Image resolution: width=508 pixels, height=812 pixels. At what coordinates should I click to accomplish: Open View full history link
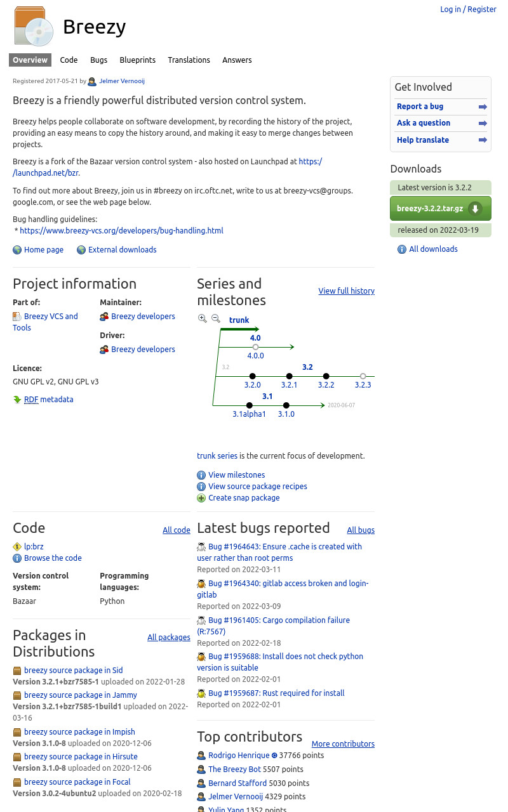coord(346,291)
